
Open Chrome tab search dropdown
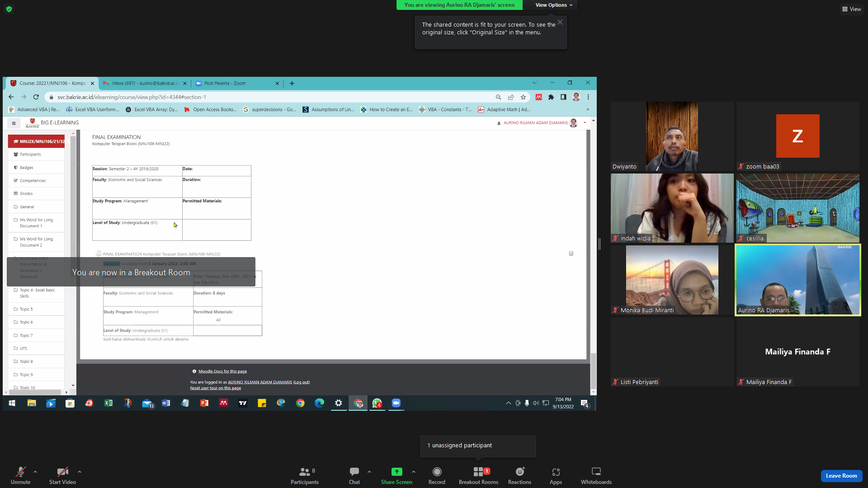[534, 83]
